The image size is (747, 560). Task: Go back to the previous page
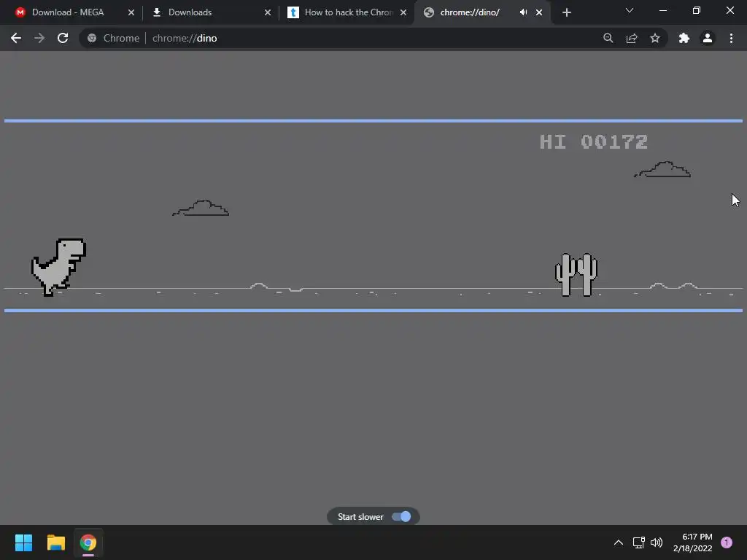[16, 38]
